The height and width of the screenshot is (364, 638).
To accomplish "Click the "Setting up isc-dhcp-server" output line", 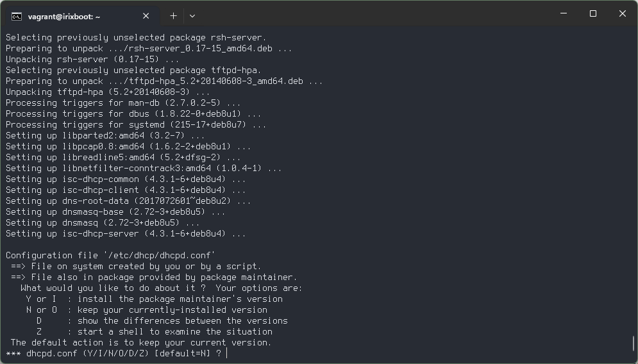I will [x=126, y=234].
